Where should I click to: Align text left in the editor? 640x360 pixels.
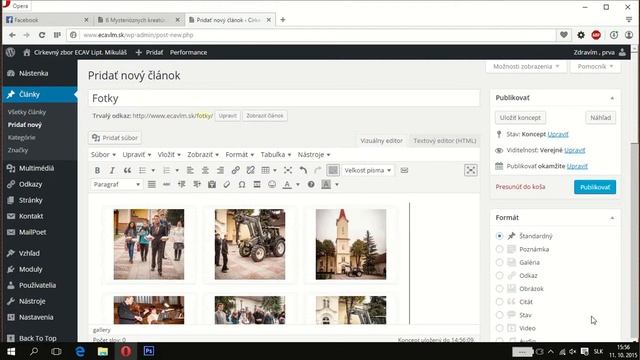click(190, 170)
